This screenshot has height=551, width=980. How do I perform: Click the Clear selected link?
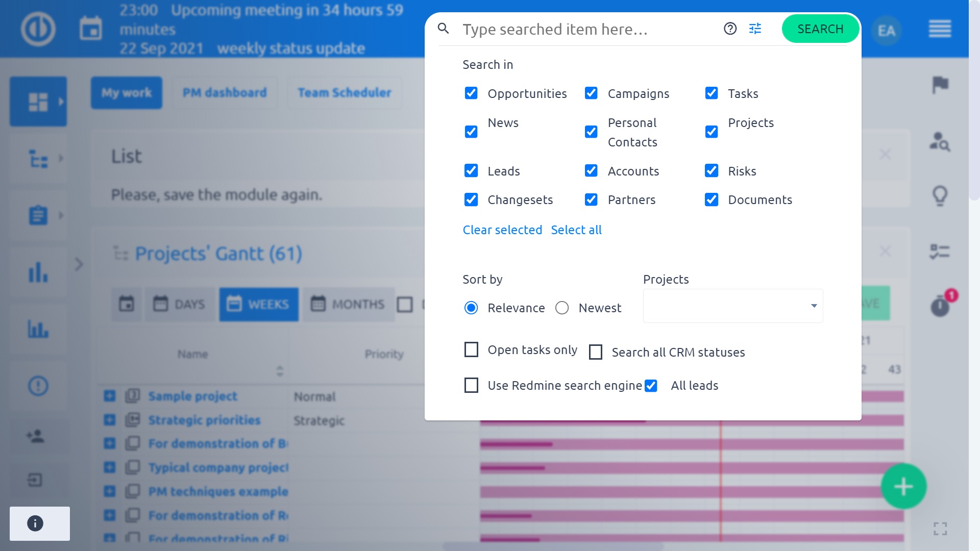pyautogui.click(x=502, y=230)
